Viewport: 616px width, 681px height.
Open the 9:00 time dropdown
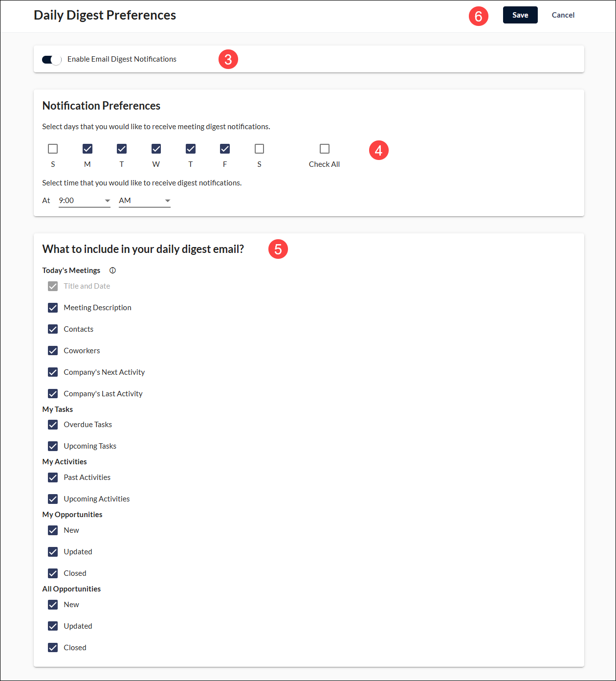[85, 201]
